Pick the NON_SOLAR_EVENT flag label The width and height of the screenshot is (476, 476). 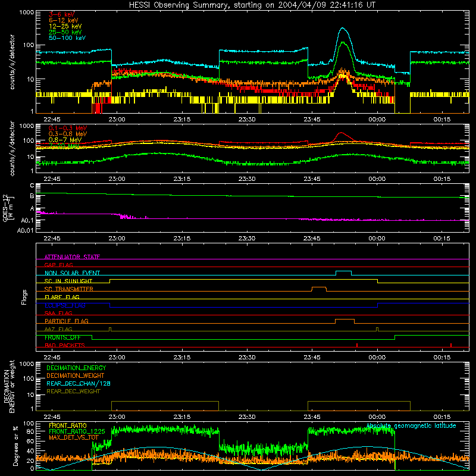(x=72, y=273)
